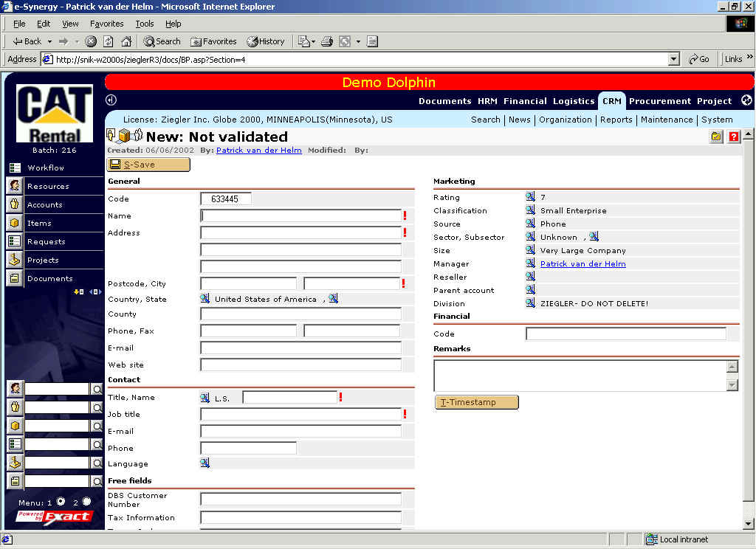756x549 pixels.
Task: Click the browser Search toolbar button
Action: (x=162, y=41)
